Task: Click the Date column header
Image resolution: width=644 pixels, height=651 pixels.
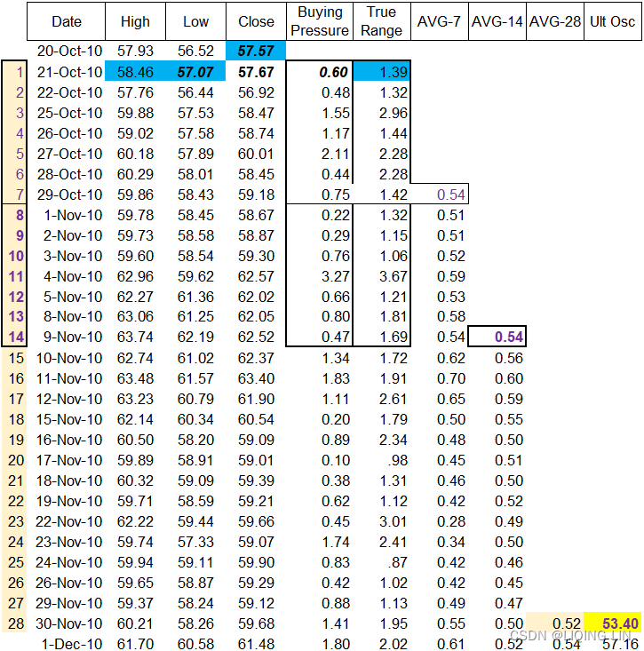Action: click(66, 21)
